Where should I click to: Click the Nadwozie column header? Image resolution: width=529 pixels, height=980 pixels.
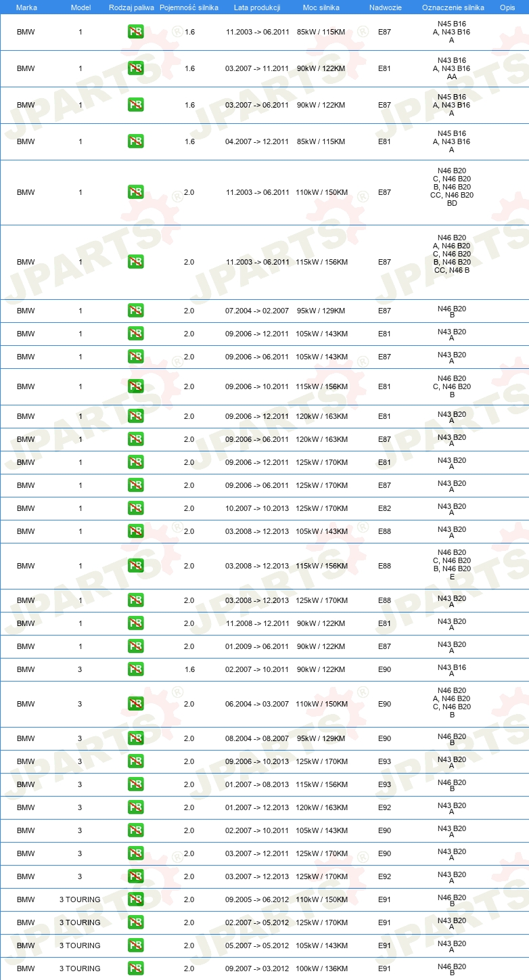click(x=385, y=7)
